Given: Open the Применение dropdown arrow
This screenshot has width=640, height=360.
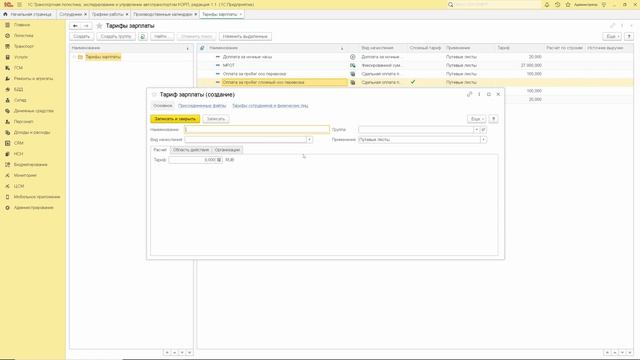Looking at the screenshot, I should (x=483, y=140).
